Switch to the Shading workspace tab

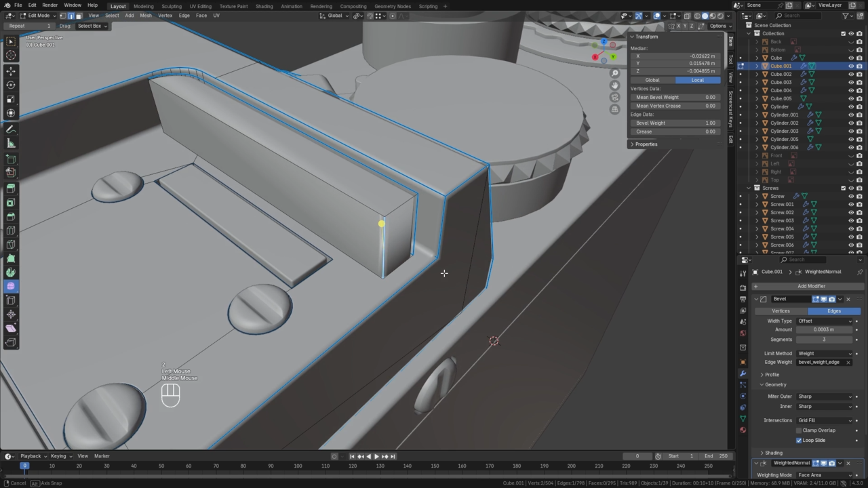[264, 6]
